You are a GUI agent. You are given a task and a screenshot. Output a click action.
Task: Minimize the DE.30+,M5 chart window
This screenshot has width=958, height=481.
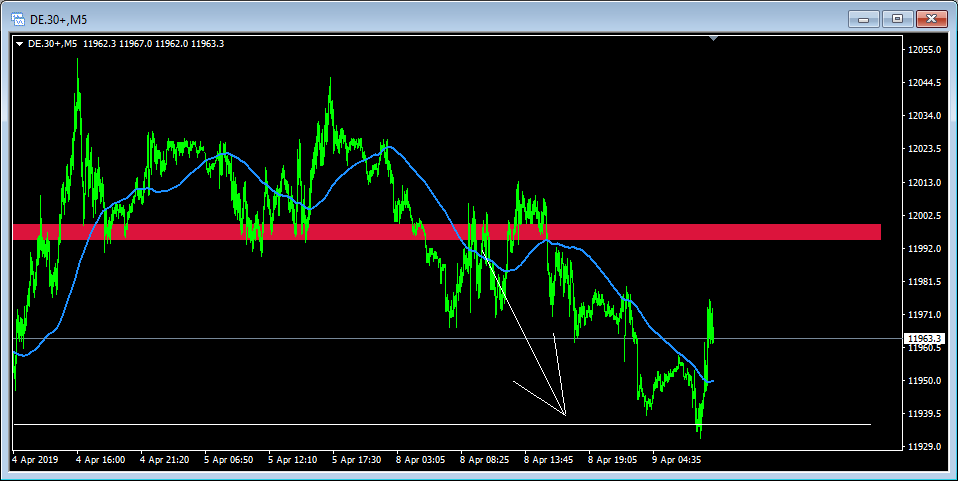coord(862,18)
